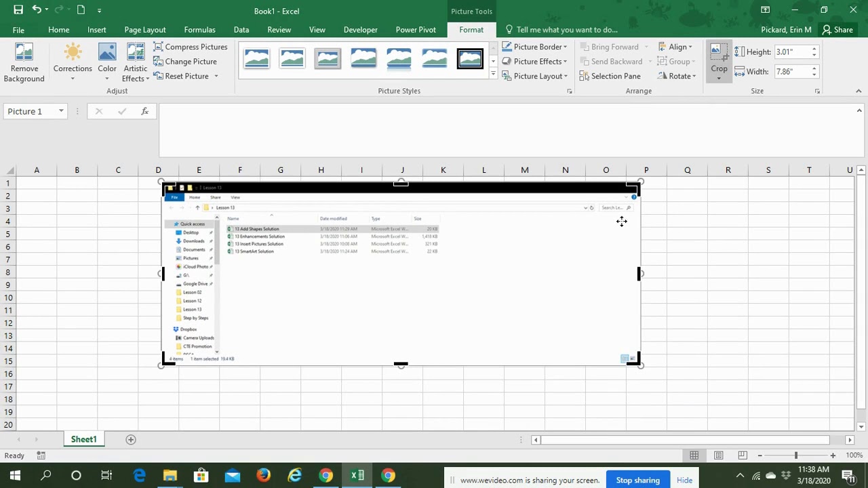
Task: Open Artistic Effects gallery
Action: (136, 62)
